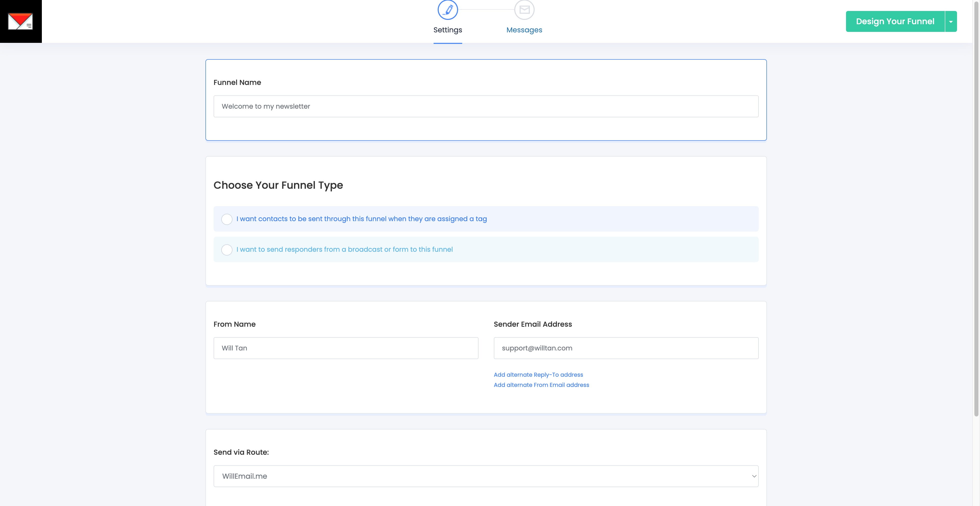The height and width of the screenshot is (506, 980).
Task: Click the Choose Your Funnel Type heading
Action: click(278, 185)
